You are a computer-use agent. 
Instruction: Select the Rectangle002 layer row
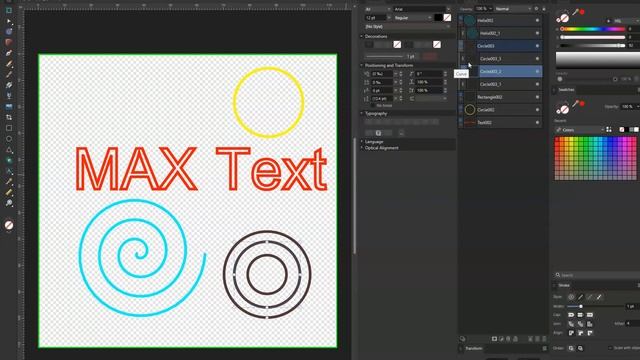coord(501,97)
